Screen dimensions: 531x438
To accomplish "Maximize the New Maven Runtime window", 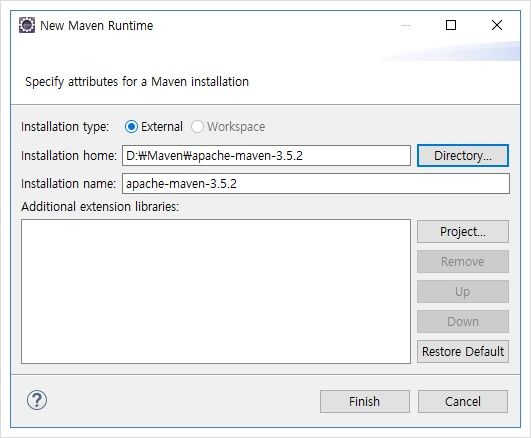I will click(x=451, y=25).
